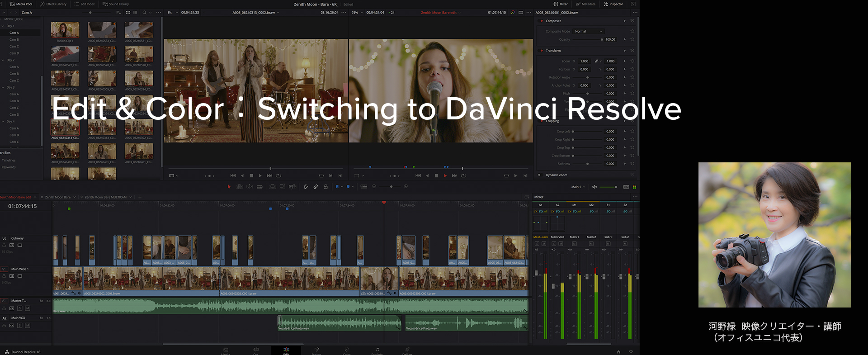The height and width of the screenshot is (355, 868).
Task: Toggle the Media Pool panel button
Action: click(21, 4)
